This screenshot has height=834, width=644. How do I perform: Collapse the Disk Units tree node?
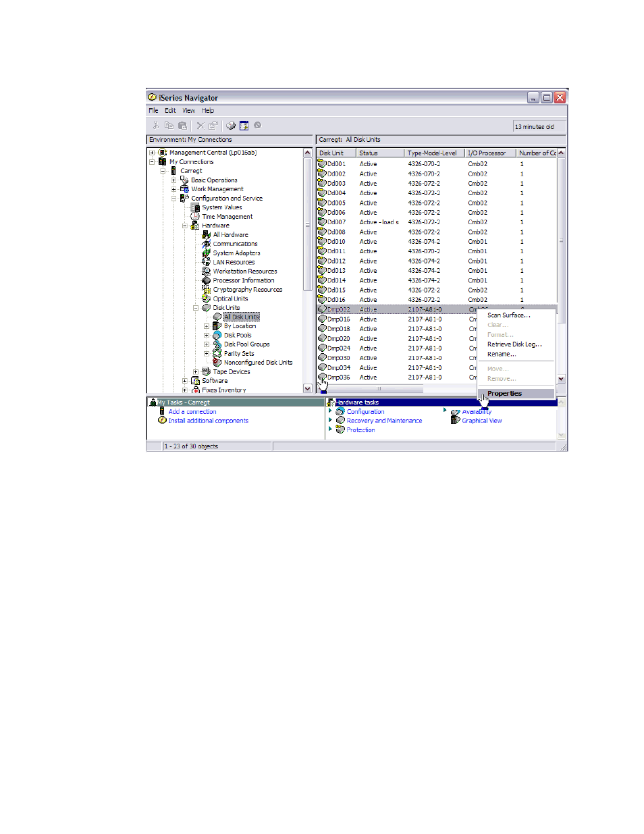coord(196,308)
